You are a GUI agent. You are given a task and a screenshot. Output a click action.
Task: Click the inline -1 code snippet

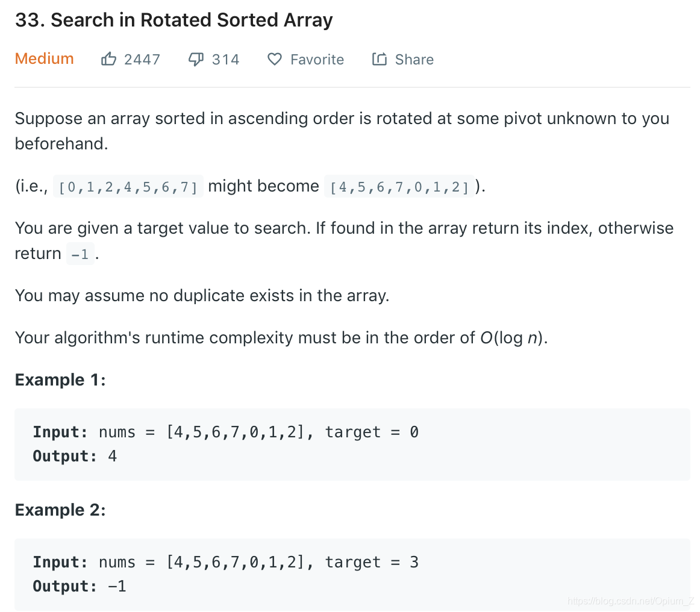click(80, 254)
